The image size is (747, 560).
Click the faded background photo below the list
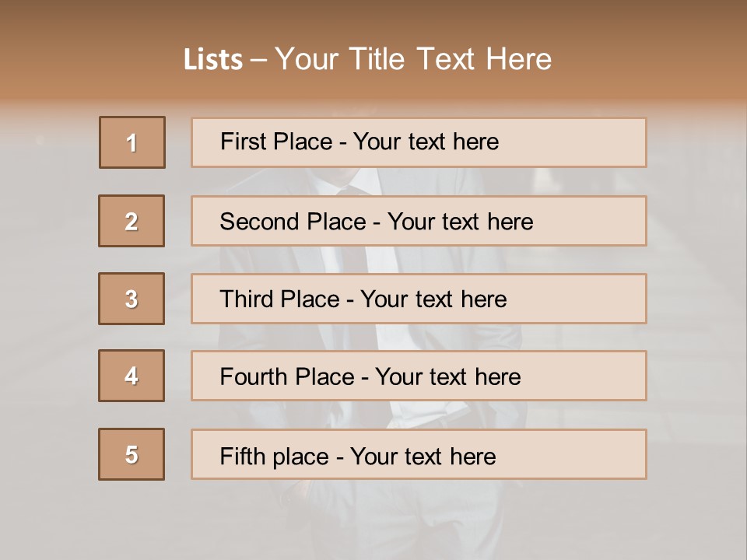373,521
